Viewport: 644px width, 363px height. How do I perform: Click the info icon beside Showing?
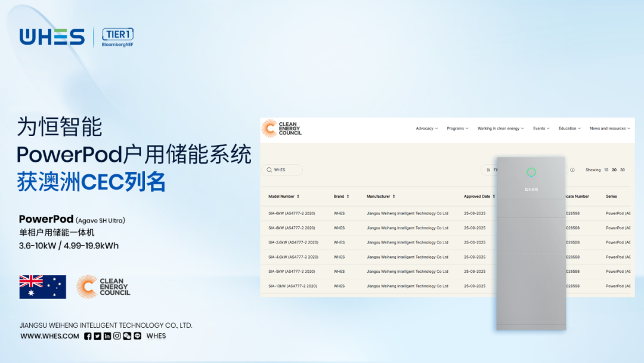[572, 170]
